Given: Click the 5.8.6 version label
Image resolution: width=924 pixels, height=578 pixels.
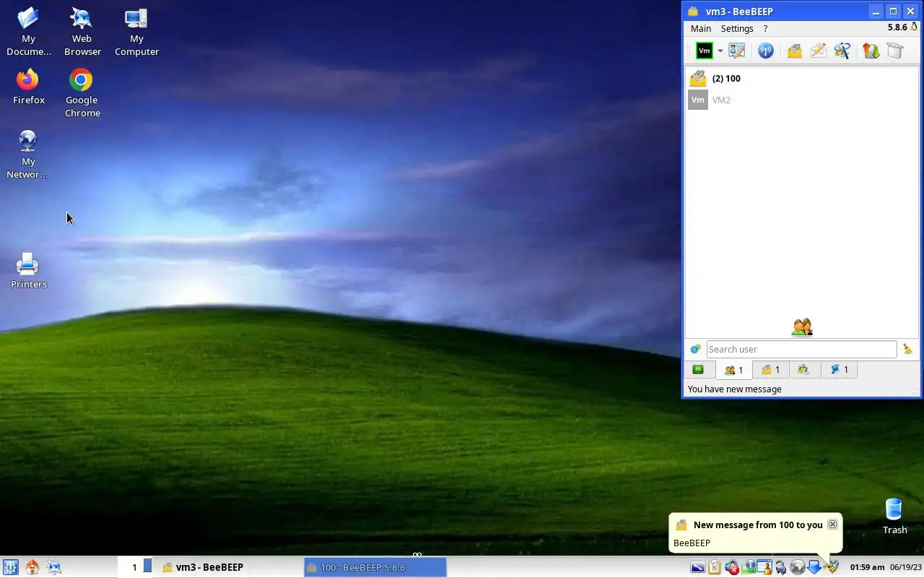Looking at the screenshot, I should [x=897, y=27].
